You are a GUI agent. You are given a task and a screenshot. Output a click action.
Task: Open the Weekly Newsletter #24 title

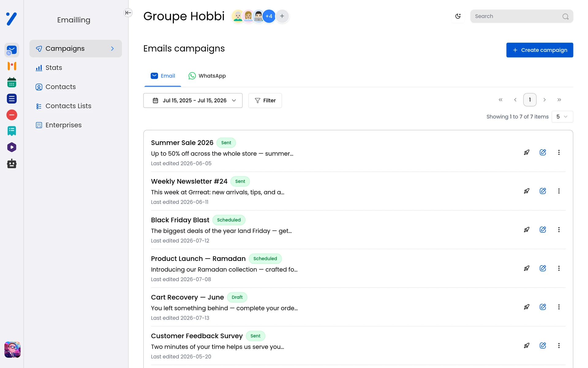[x=189, y=182]
